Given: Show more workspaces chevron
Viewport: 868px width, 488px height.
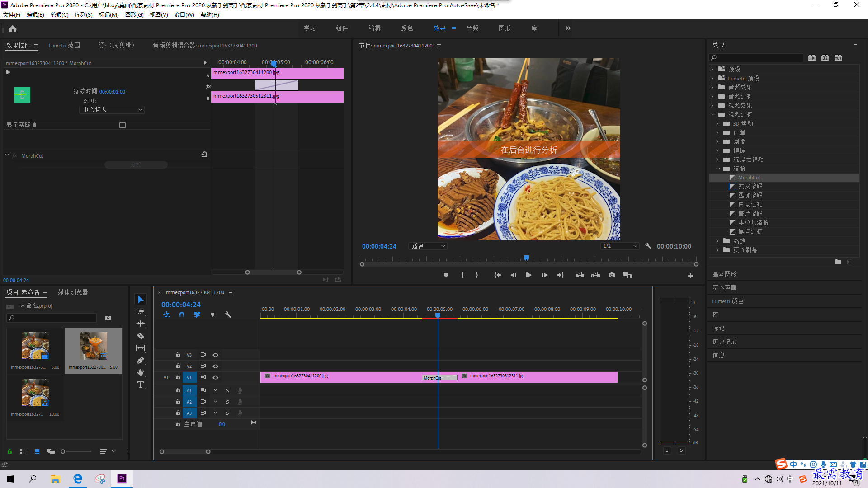Looking at the screenshot, I should coord(568,28).
